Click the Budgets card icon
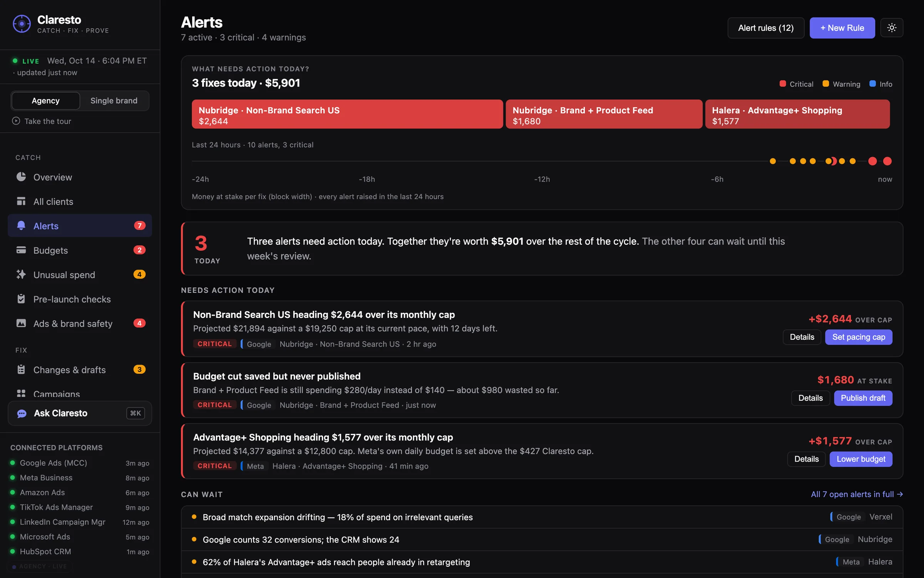Image resolution: width=924 pixels, height=578 pixels. pyautogui.click(x=21, y=250)
